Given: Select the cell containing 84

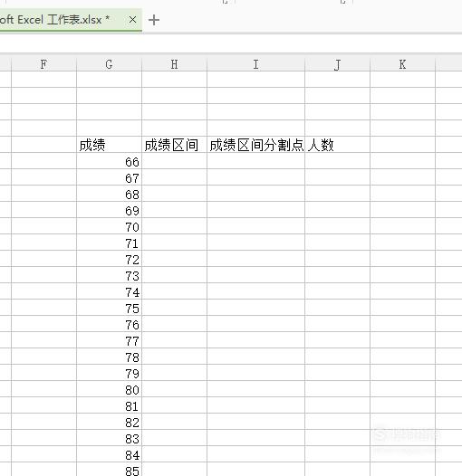Looking at the screenshot, I should click(109, 454).
